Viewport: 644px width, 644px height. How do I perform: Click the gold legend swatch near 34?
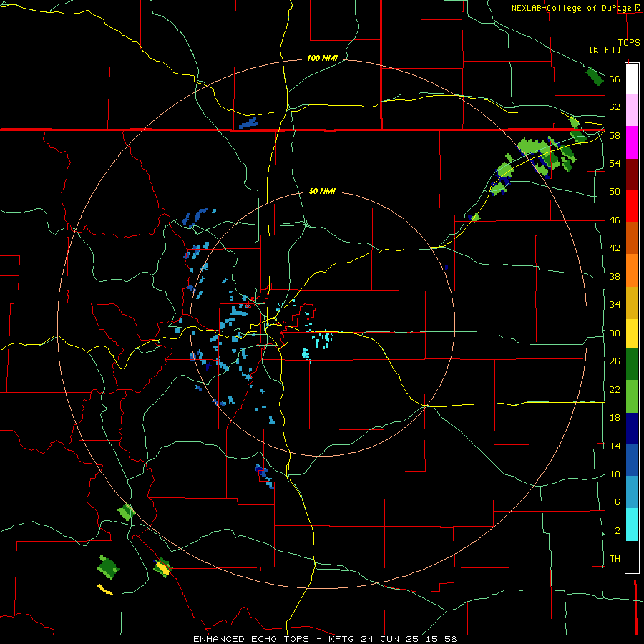(632, 303)
